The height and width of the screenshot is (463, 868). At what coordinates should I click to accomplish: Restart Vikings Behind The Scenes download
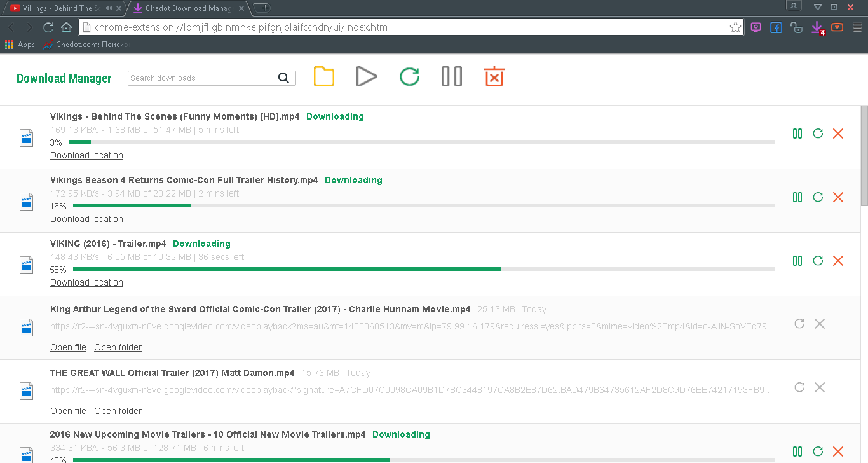[x=818, y=134]
